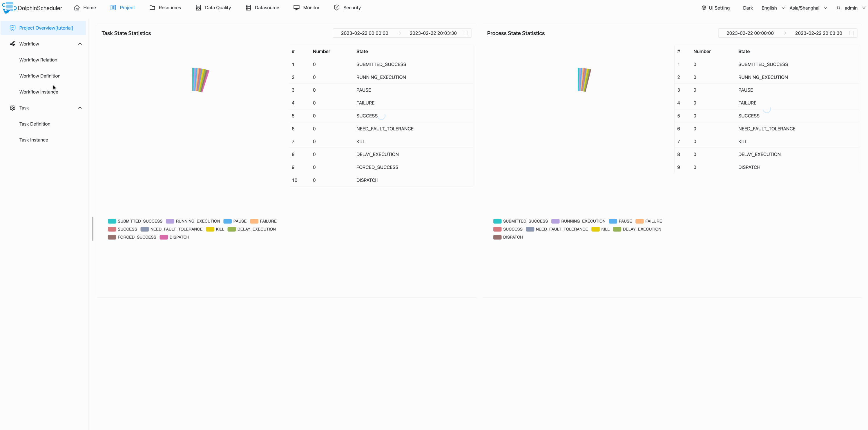This screenshot has width=868, height=430.
Task: Hide SUBMITTED_SUCCESS series in Task State legend
Action: [x=112, y=221]
